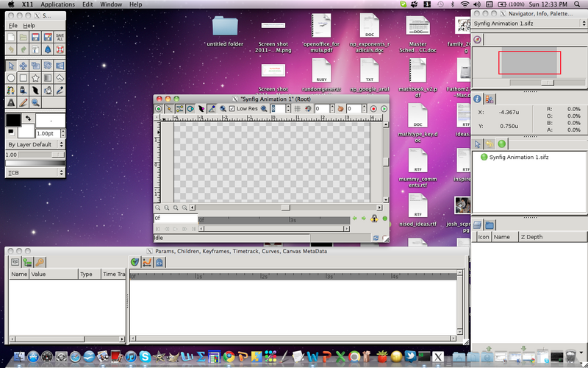588x368 pixels.
Task: Toggle tangent ducks in canvas toolbar
Action: tap(179, 108)
